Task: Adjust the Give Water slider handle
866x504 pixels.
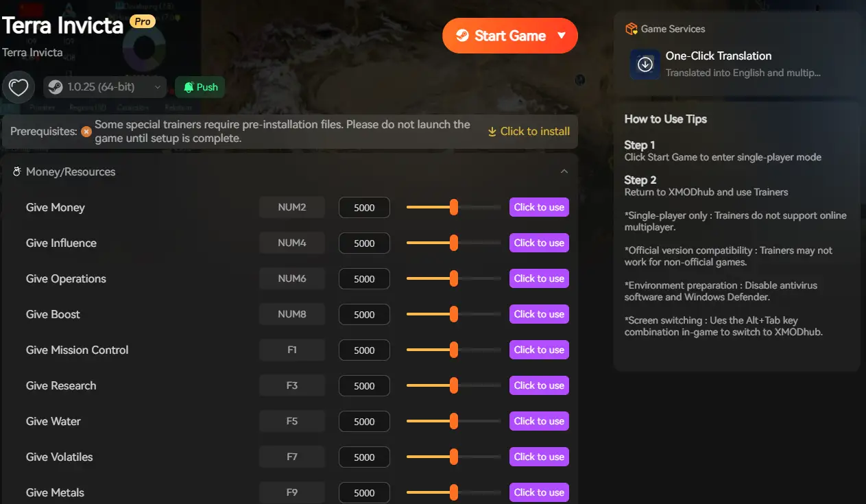Action: (x=453, y=421)
